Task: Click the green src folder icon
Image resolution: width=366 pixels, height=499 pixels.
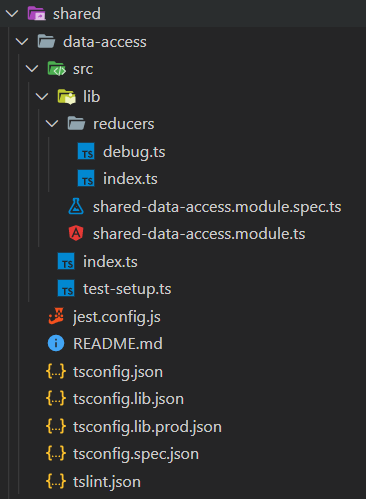Action: pos(56,69)
